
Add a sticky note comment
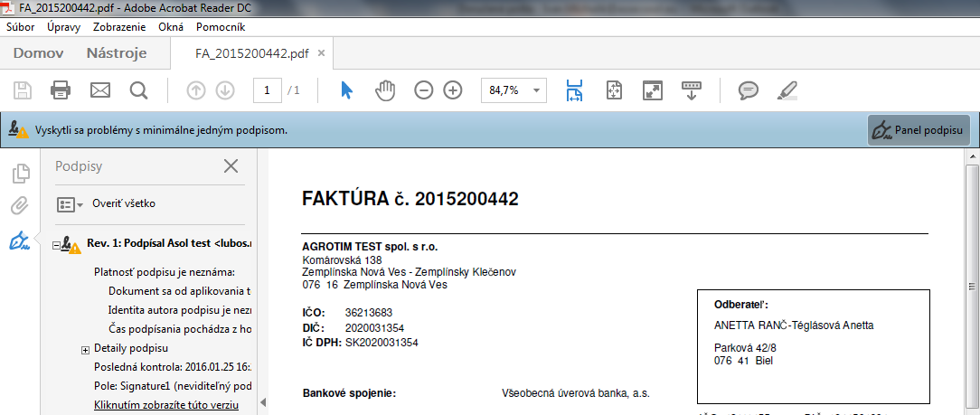(749, 90)
